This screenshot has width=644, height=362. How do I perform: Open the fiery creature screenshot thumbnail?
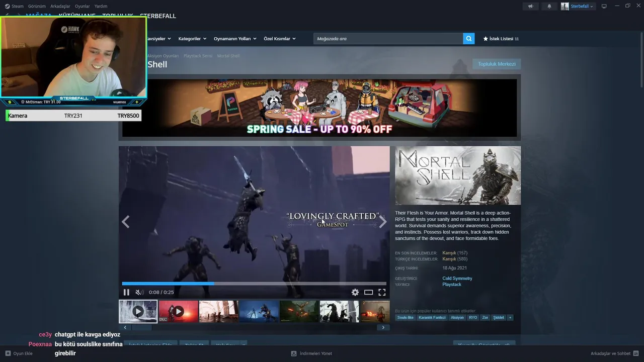pos(299,312)
